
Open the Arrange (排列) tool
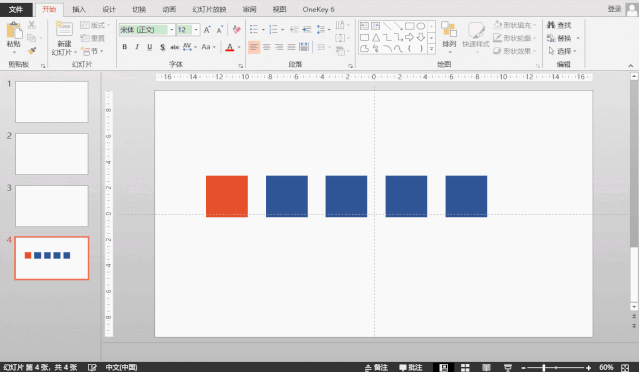click(x=449, y=36)
